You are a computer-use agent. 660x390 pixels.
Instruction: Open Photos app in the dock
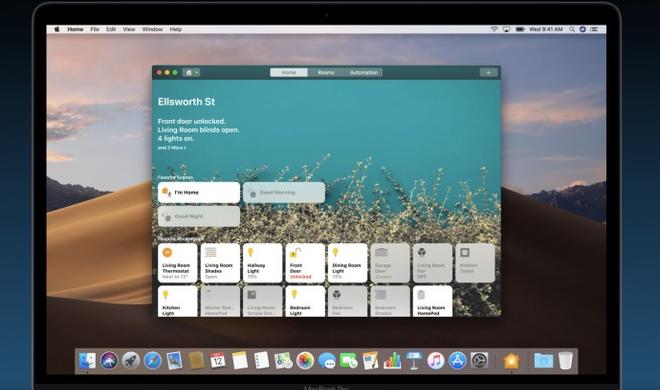coord(305,361)
